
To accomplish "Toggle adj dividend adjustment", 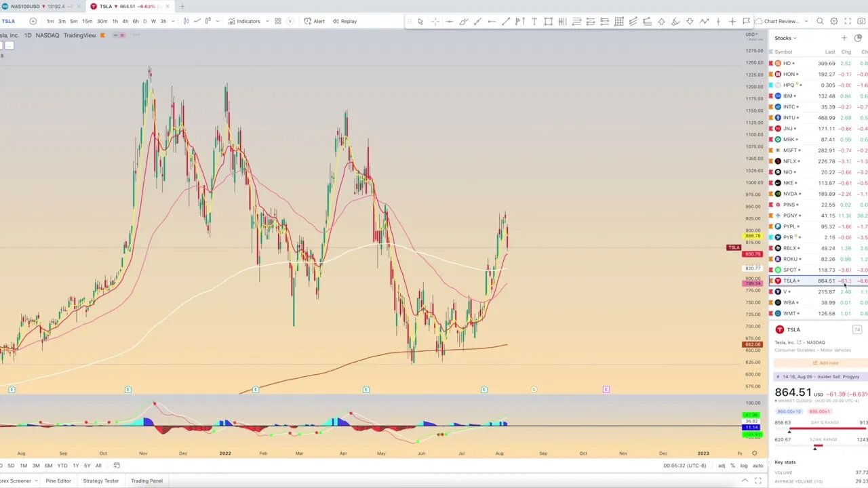I will (722, 466).
